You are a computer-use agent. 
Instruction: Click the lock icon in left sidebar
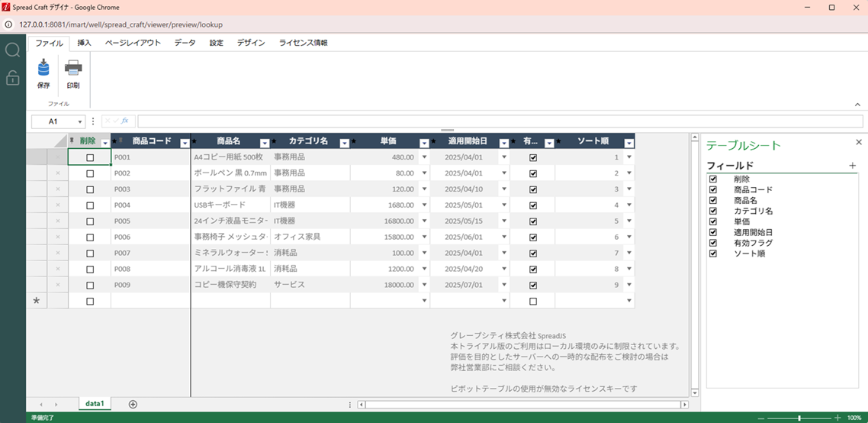[x=12, y=77]
